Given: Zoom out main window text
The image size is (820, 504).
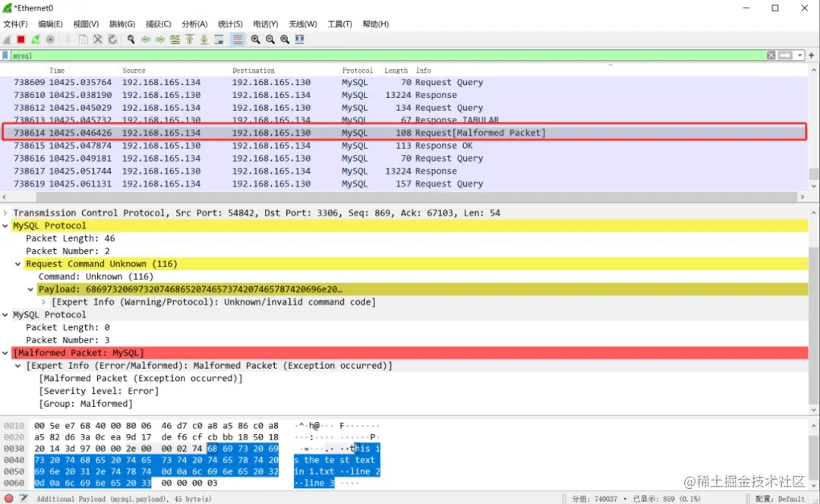Looking at the screenshot, I should [270, 39].
